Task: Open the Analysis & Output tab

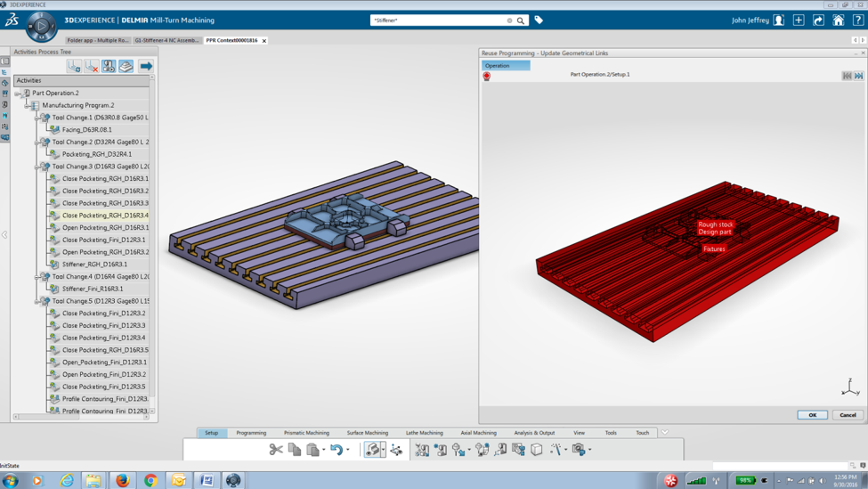Action: [x=533, y=433]
